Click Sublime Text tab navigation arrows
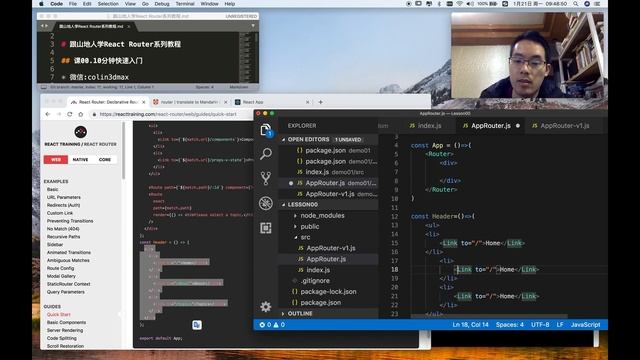This screenshot has width=640, height=360. click(x=44, y=26)
